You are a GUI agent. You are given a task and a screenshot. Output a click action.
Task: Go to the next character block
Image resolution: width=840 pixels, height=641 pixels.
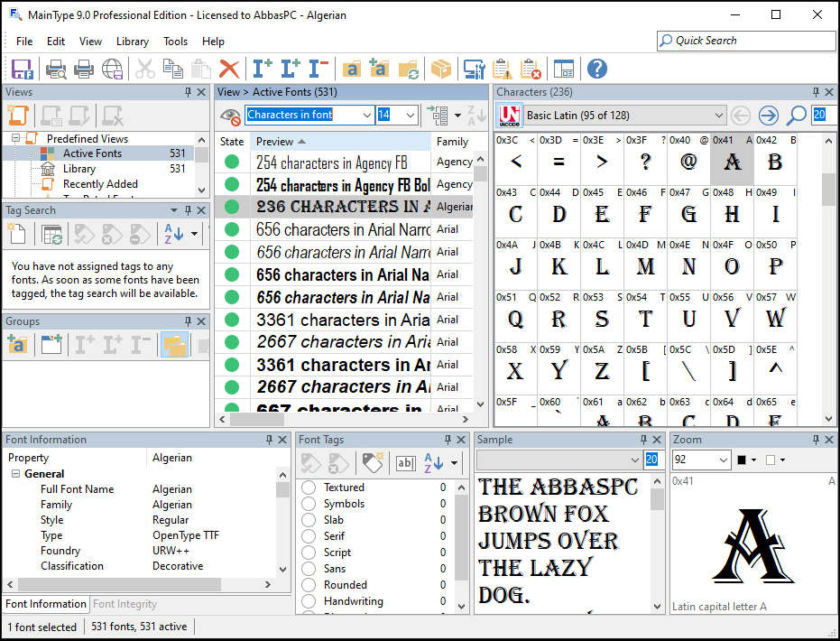768,116
